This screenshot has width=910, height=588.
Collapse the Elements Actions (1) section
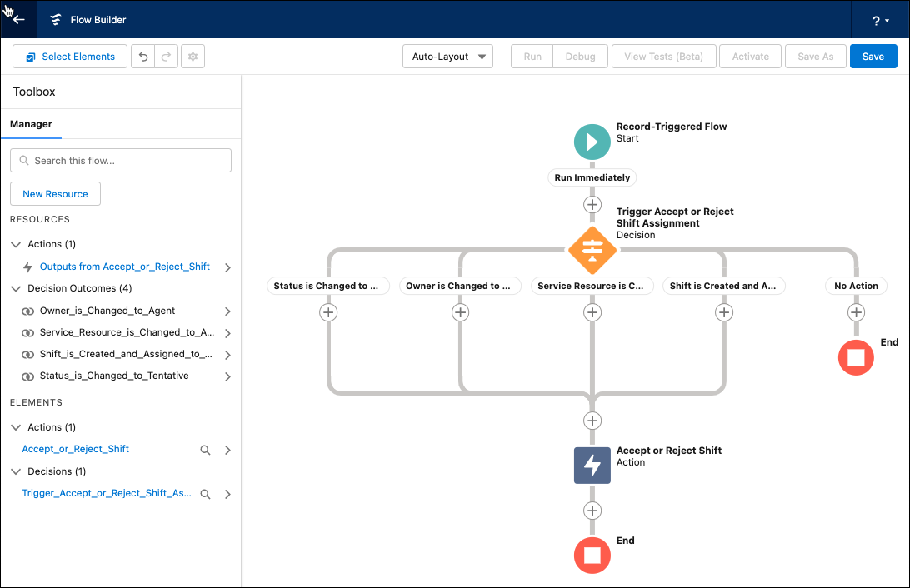click(16, 427)
